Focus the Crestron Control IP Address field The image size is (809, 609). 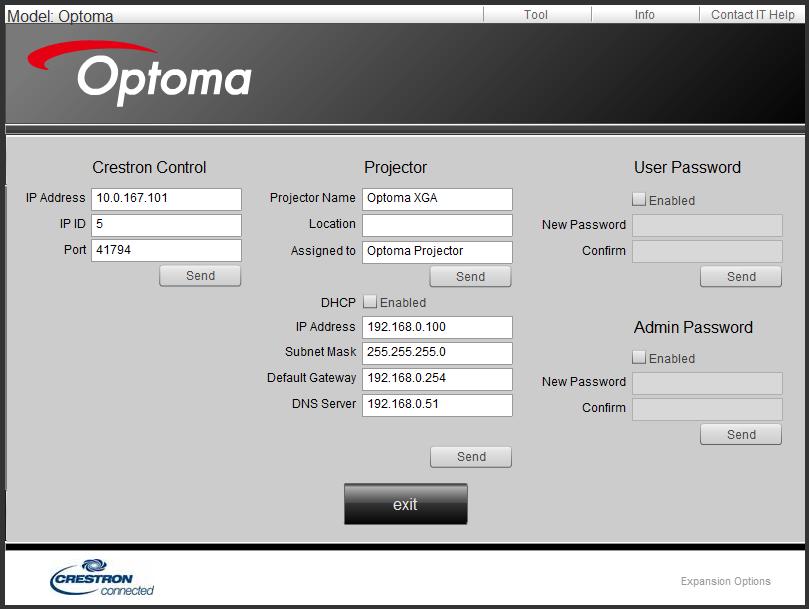(166, 199)
